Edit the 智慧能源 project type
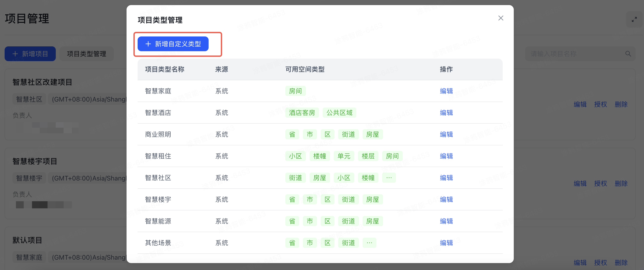644x270 pixels. click(446, 221)
